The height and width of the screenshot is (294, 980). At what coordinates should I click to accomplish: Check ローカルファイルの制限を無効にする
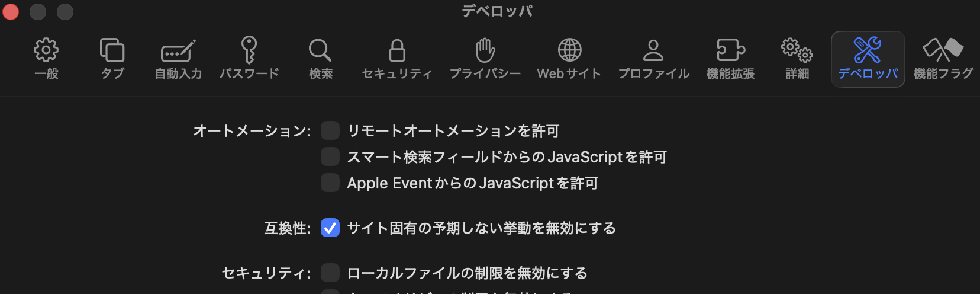pos(330,273)
